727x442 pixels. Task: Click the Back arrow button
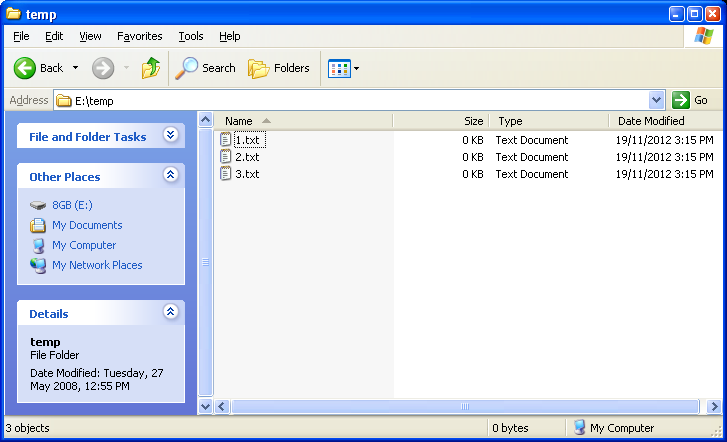(27, 68)
